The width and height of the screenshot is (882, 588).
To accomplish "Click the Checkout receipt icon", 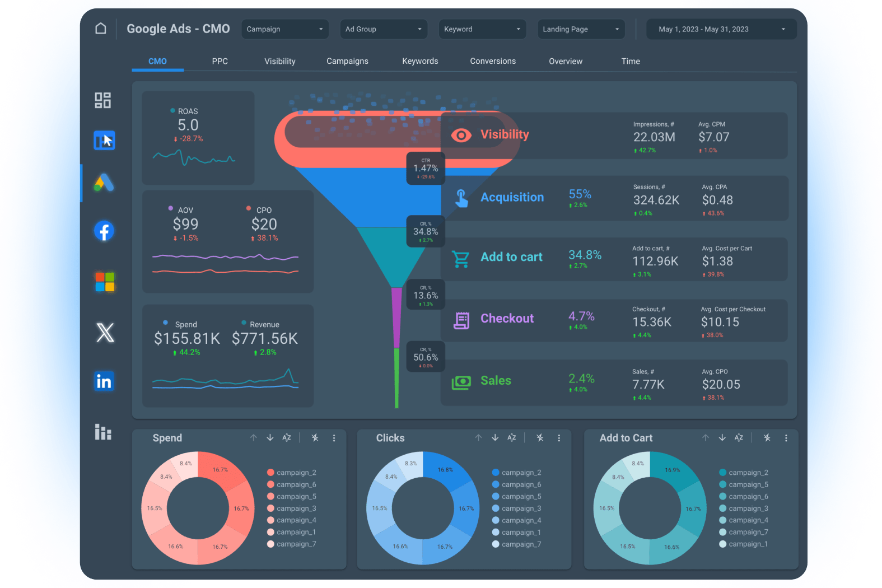I will coord(461,320).
